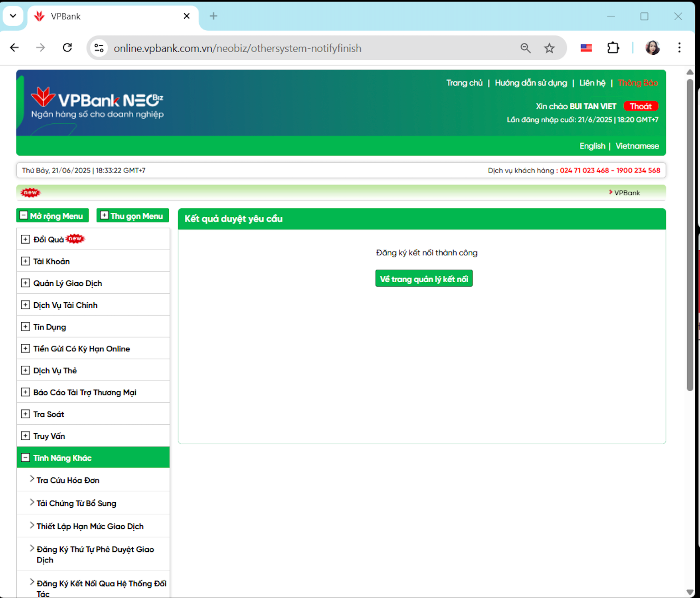
Task: Log out using the Thoát button
Action: pyautogui.click(x=640, y=106)
